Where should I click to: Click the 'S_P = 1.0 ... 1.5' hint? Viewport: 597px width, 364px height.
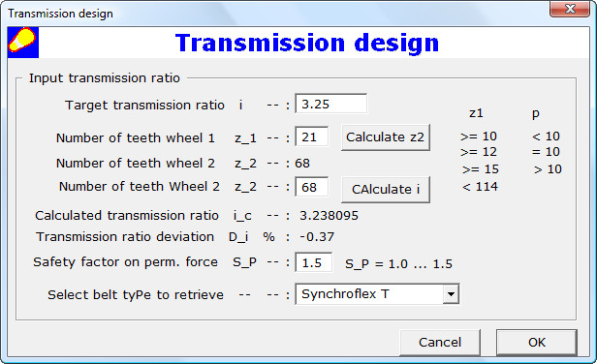(x=398, y=263)
